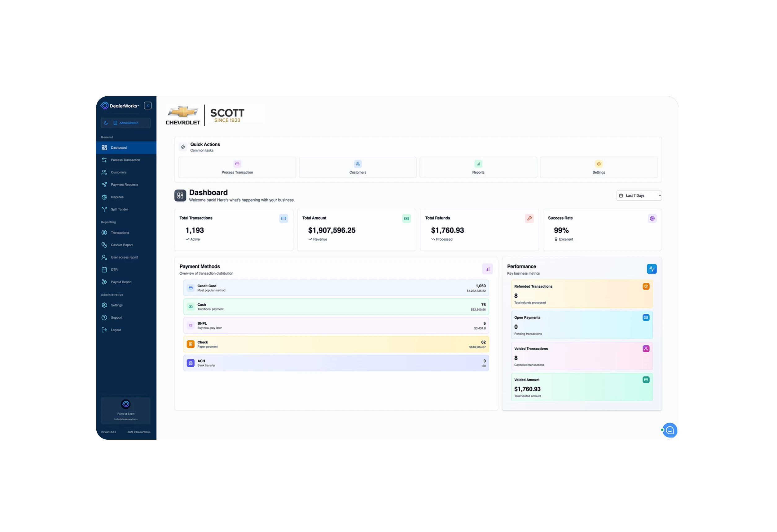Open Process Transaction in the sidebar
Screen dimensions: 777x532
126,160
